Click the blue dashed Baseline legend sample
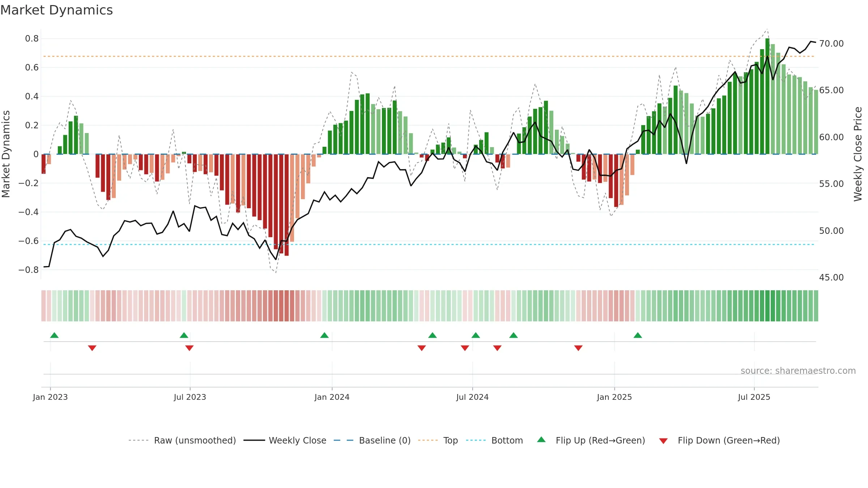Screen dimensions: 868x488 344,440
